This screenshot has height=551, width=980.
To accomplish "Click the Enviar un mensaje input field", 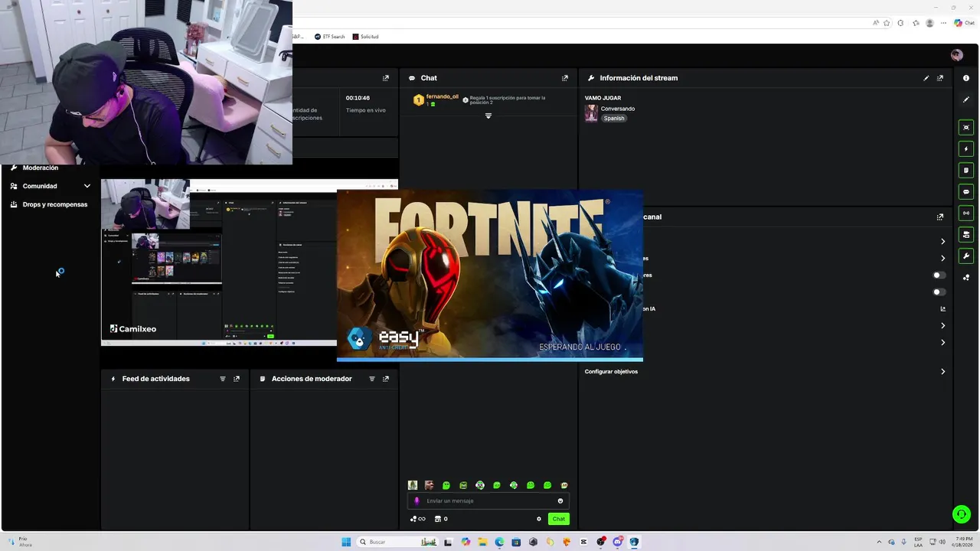I will (488, 501).
